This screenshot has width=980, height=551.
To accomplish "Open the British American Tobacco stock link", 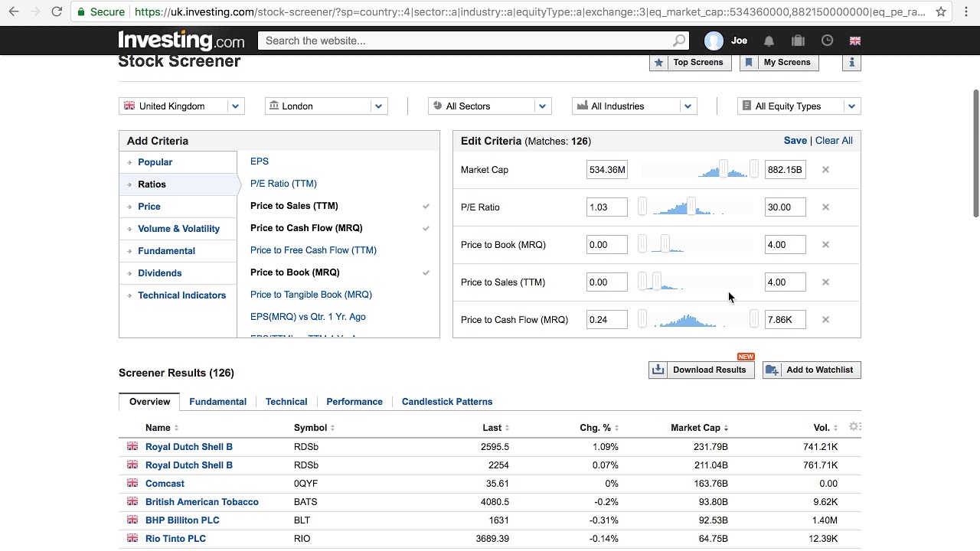I will coord(202,502).
